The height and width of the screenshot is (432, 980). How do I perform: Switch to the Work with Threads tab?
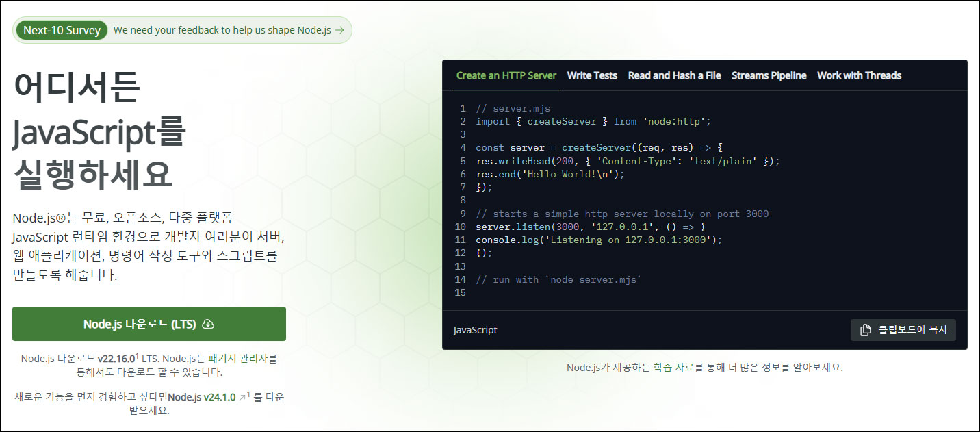tap(859, 75)
